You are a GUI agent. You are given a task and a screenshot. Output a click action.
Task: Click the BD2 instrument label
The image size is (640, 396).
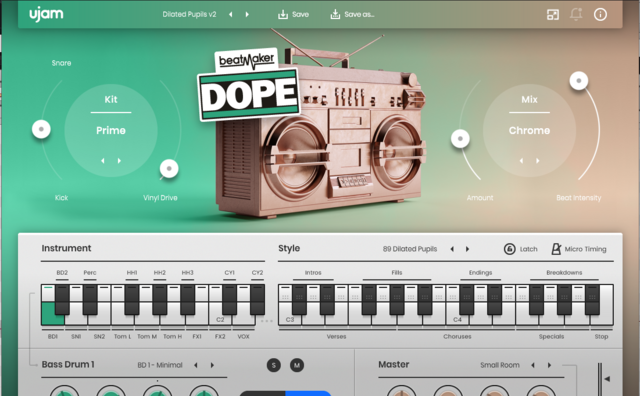[x=62, y=273]
